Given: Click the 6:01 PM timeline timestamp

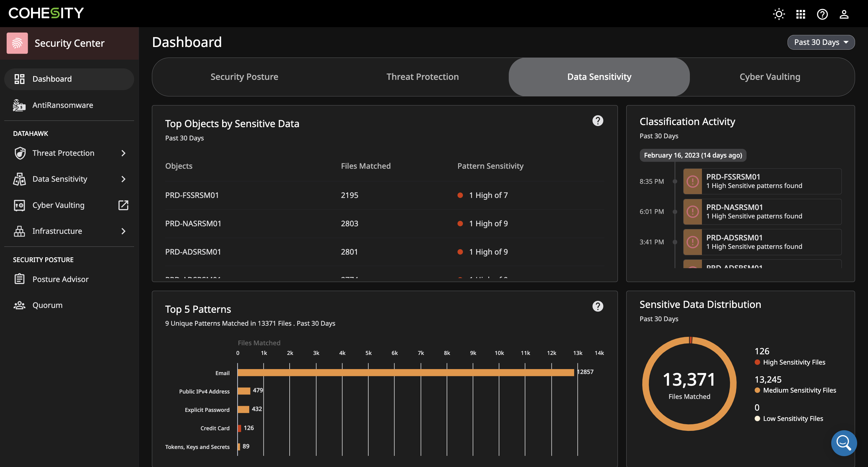Looking at the screenshot, I should (652, 212).
